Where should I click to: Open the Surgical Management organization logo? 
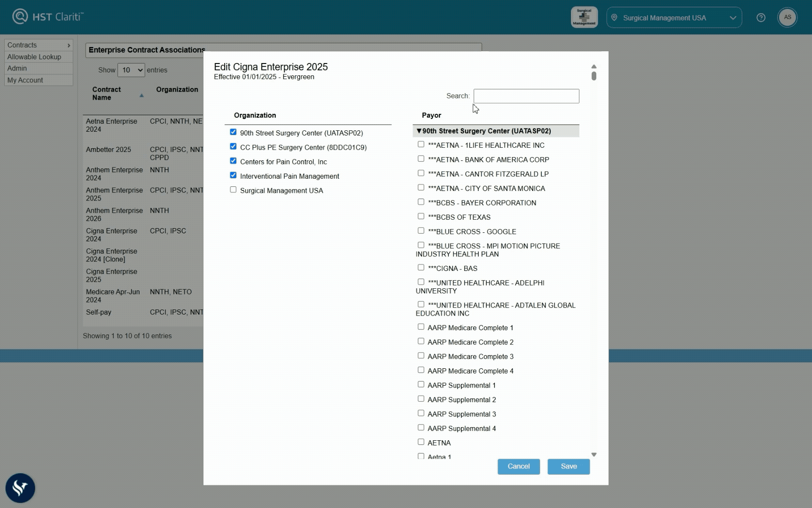[x=584, y=17]
